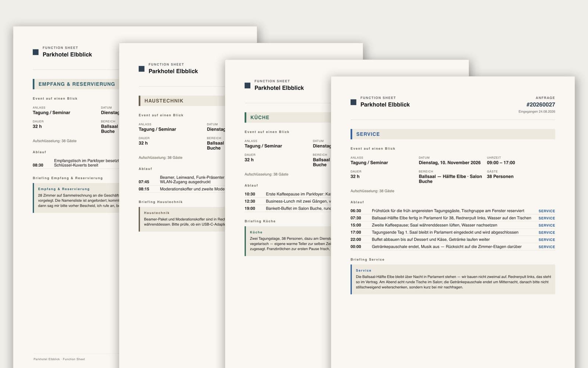Viewport: 588px width, 368px height.
Task: Click SERVICE tag on the 15:00 row
Action: (x=547, y=226)
